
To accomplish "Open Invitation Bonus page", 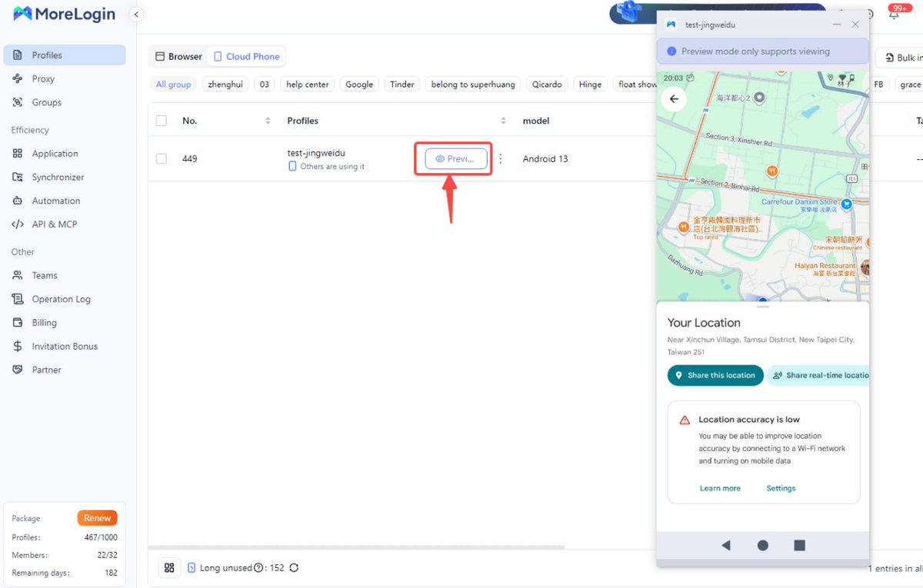I will pos(65,346).
